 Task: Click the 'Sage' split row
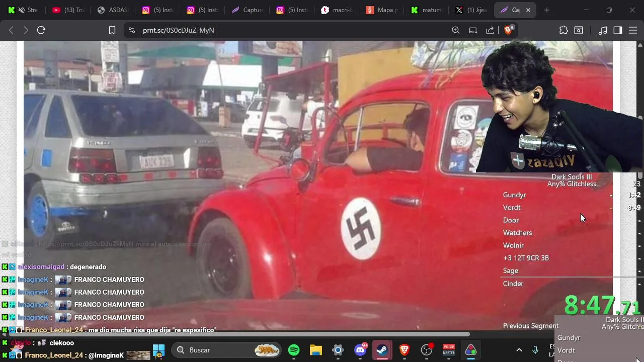[510, 270]
